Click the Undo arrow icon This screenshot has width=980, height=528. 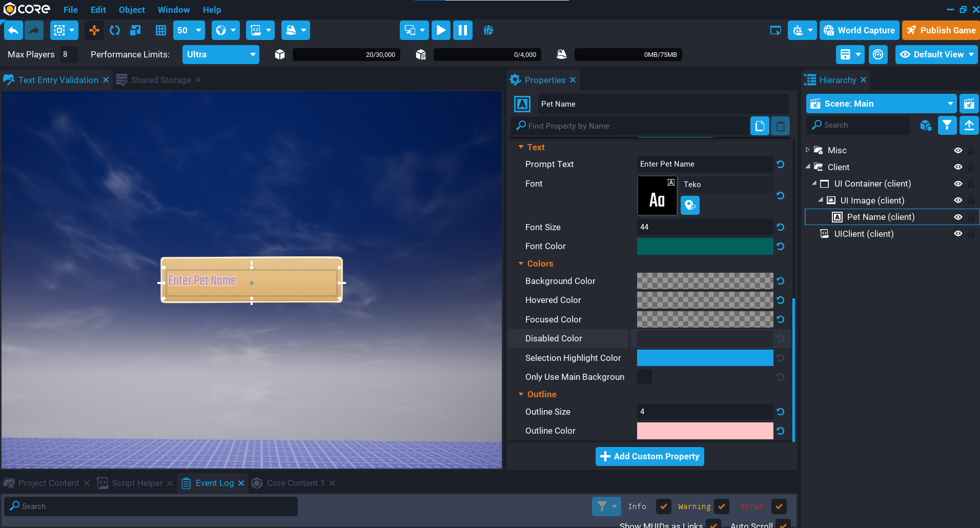13,30
